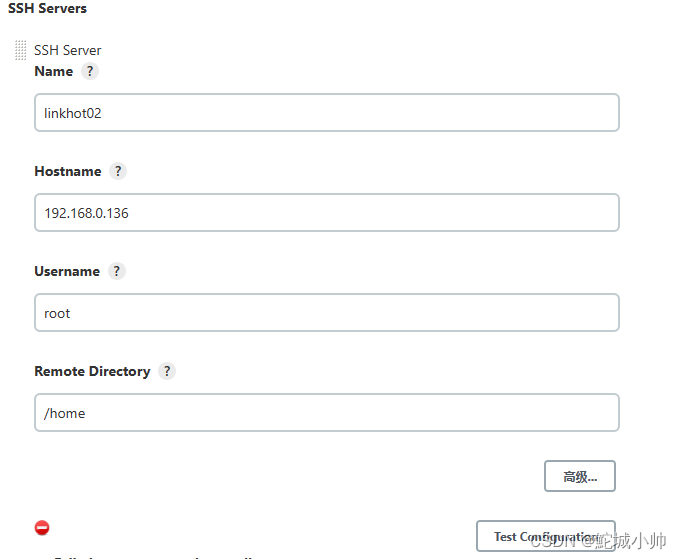This screenshot has width=681, height=559.
Task: Open the Remote Directory help icon
Action: click(167, 371)
